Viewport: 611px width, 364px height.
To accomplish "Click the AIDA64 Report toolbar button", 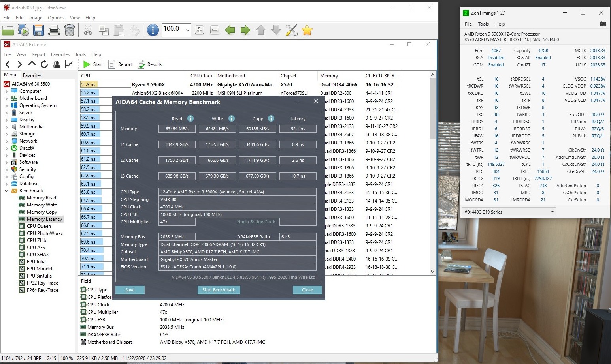I will click(120, 64).
